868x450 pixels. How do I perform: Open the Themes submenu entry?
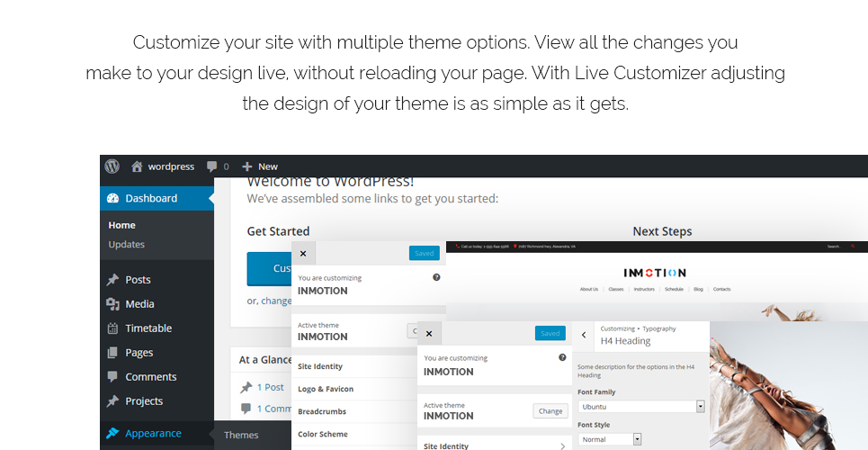241,435
